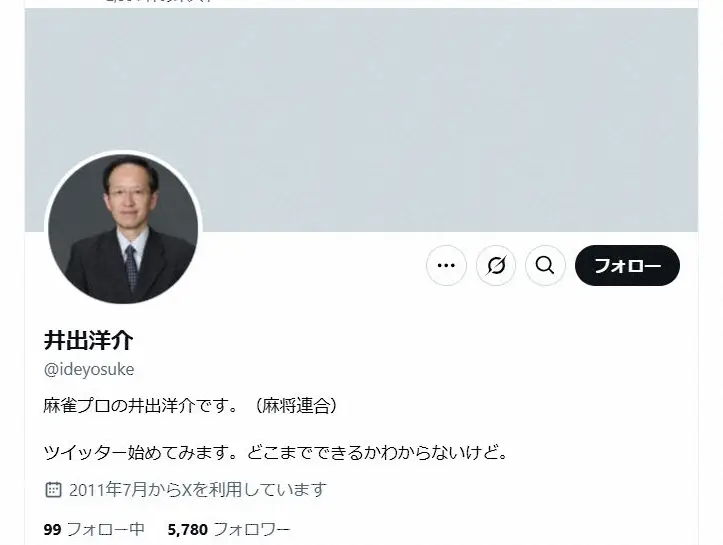Open the 99 フォロー中 following list

click(x=94, y=529)
